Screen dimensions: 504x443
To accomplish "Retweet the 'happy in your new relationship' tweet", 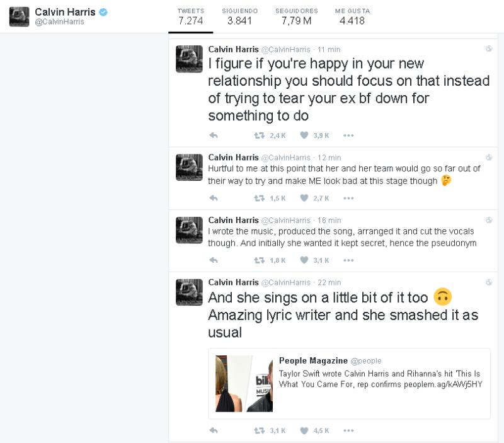I will 259,135.
